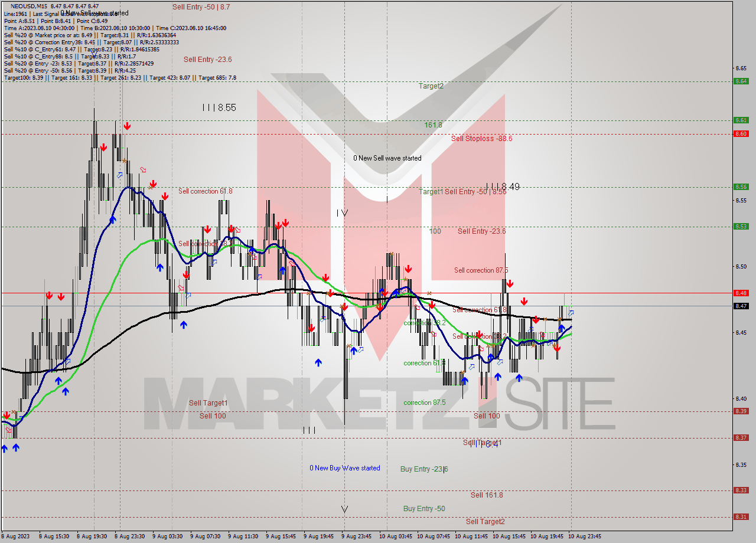Select the green 'Target2' label
Viewport: 756px width, 543px height.
coord(431,86)
